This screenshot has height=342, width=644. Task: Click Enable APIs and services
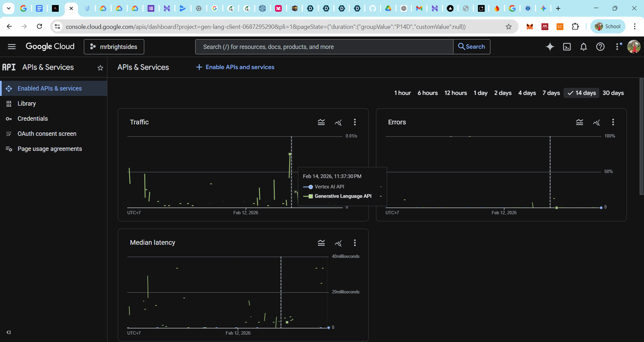(235, 67)
